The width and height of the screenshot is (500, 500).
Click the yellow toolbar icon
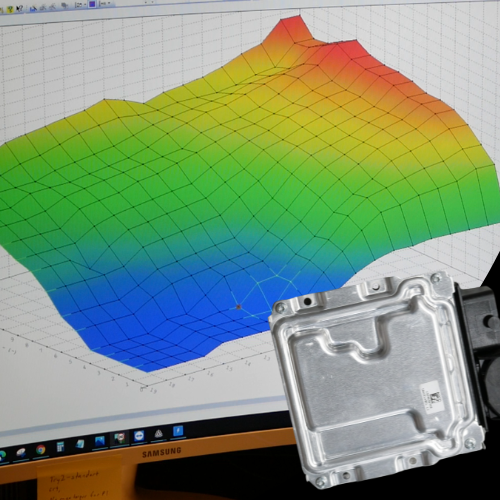coord(10,9)
